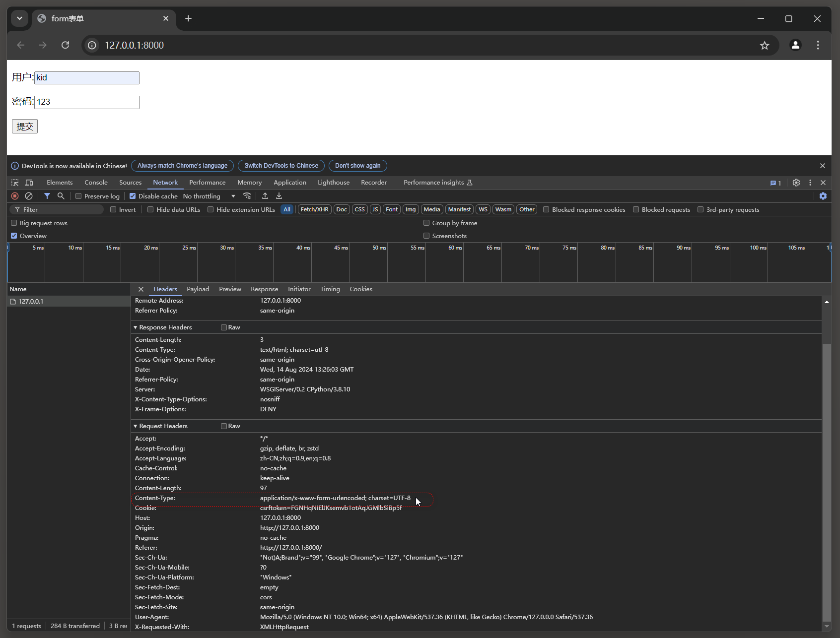
Task: Close the request details pane
Action: [x=141, y=289]
